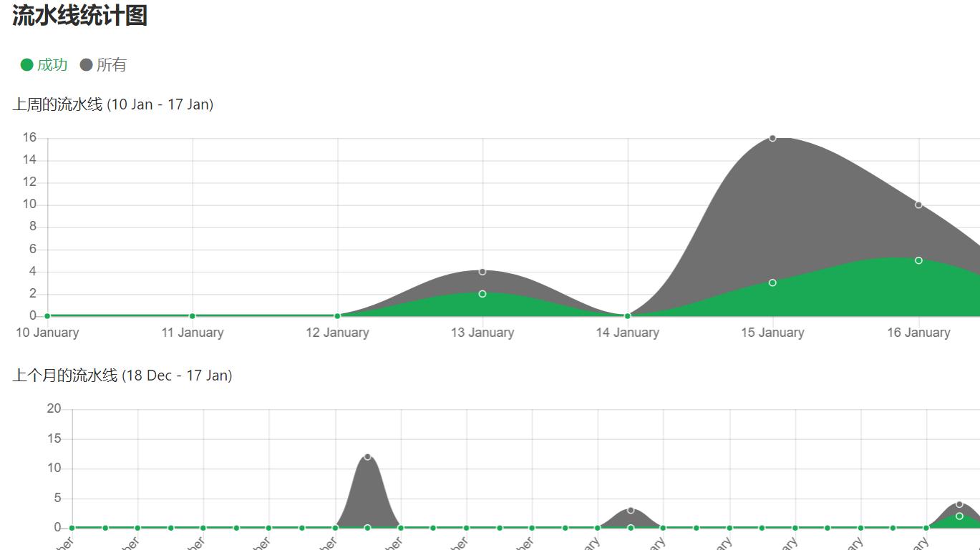
Task: Toggle the 所有 series legend label
Action: click(x=112, y=65)
